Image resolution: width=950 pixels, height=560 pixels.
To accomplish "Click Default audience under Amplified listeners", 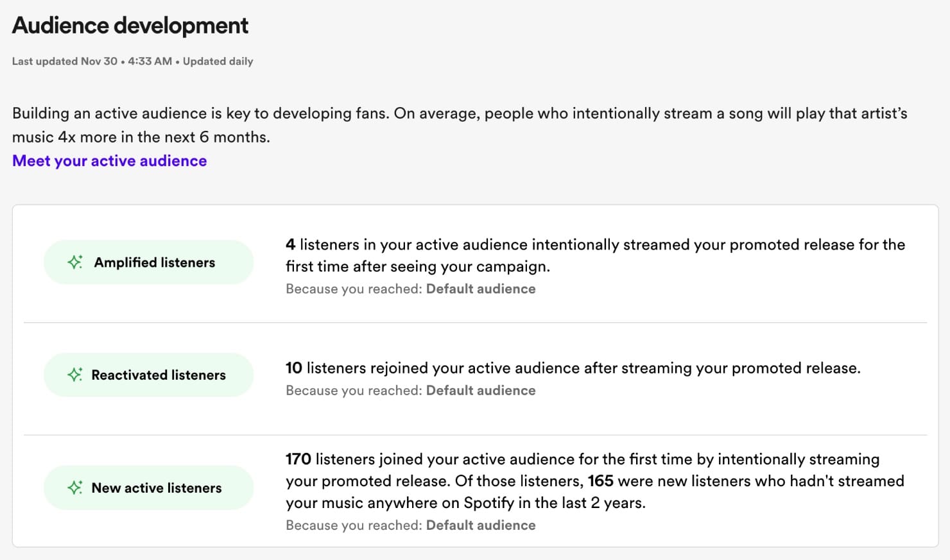I will (x=481, y=289).
